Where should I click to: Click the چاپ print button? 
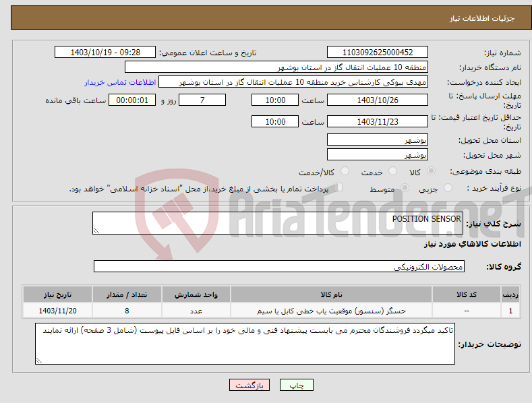tap(296, 385)
